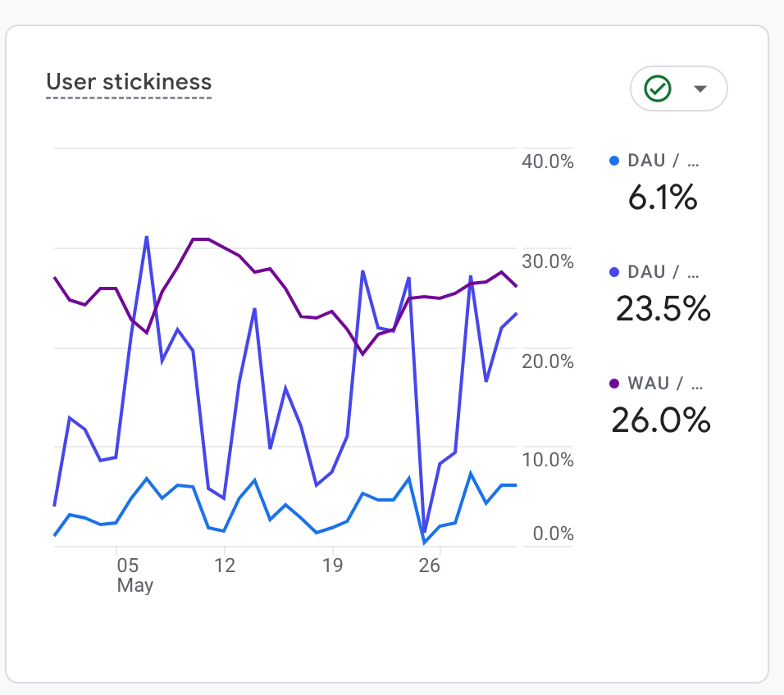Click the purple dot beside WAU
This screenshot has width=784, height=695.
point(613,383)
